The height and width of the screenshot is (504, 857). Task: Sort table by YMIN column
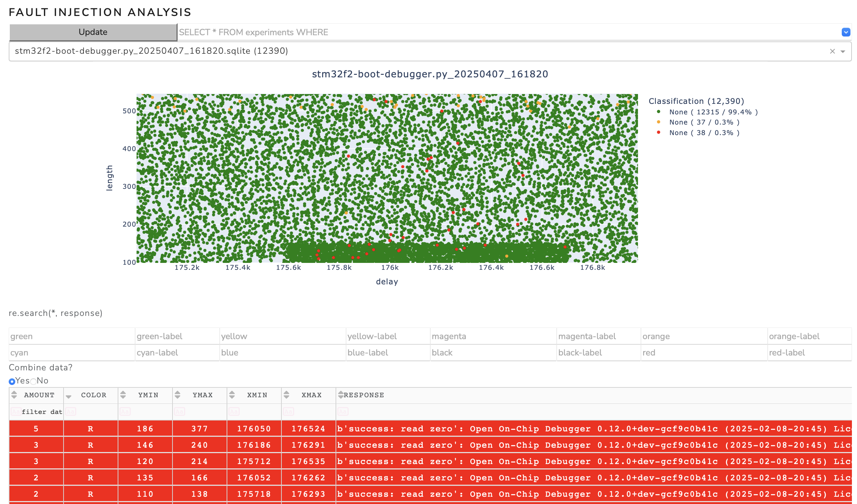point(123,395)
